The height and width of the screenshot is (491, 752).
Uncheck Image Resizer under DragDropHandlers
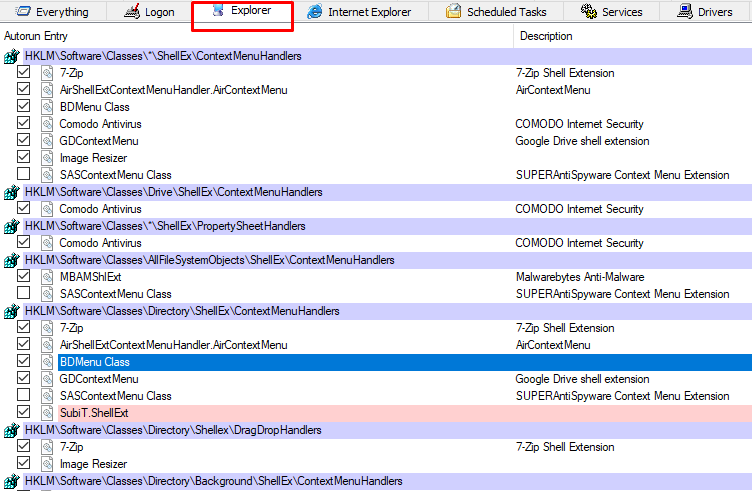point(23,463)
